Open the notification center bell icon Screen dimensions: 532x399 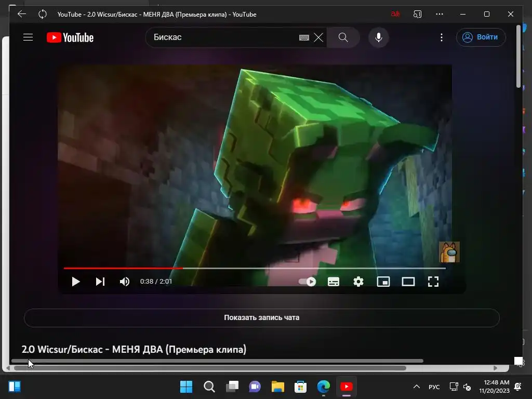[x=518, y=387]
